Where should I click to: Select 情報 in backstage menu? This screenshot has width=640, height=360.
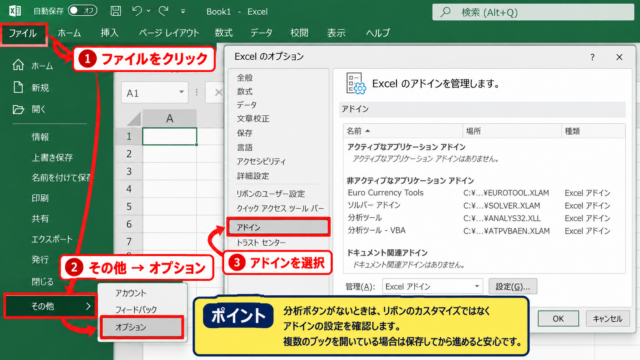click(40, 137)
